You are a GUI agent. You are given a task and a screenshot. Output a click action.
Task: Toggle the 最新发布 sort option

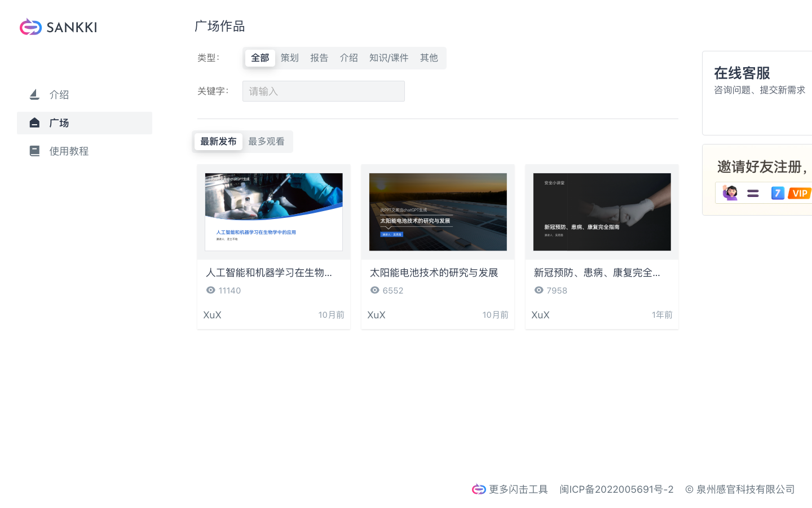point(218,142)
